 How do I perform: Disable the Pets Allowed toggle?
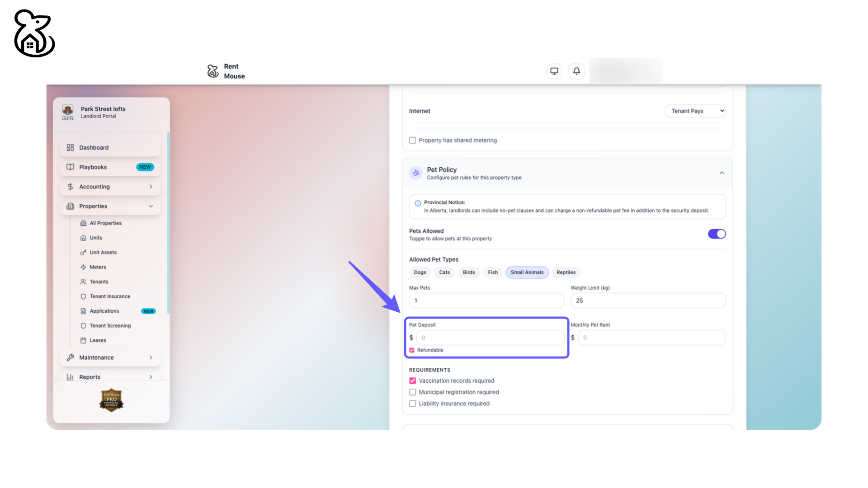pyautogui.click(x=717, y=234)
